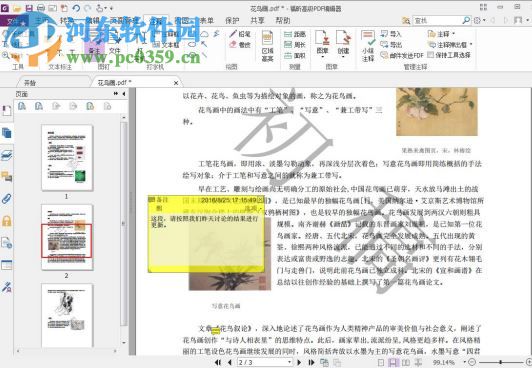Click the advanced search icon beside search box

click(x=406, y=21)
